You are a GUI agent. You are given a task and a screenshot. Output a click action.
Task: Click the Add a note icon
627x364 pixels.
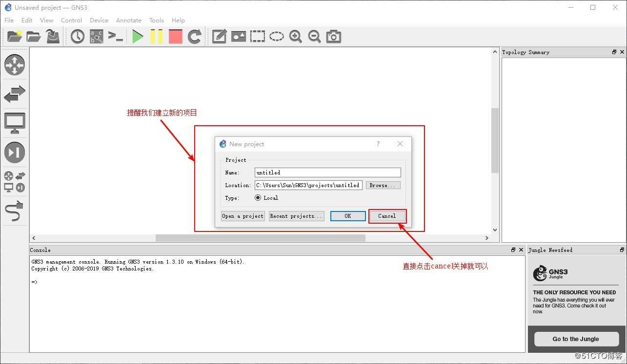coord(219,37)
